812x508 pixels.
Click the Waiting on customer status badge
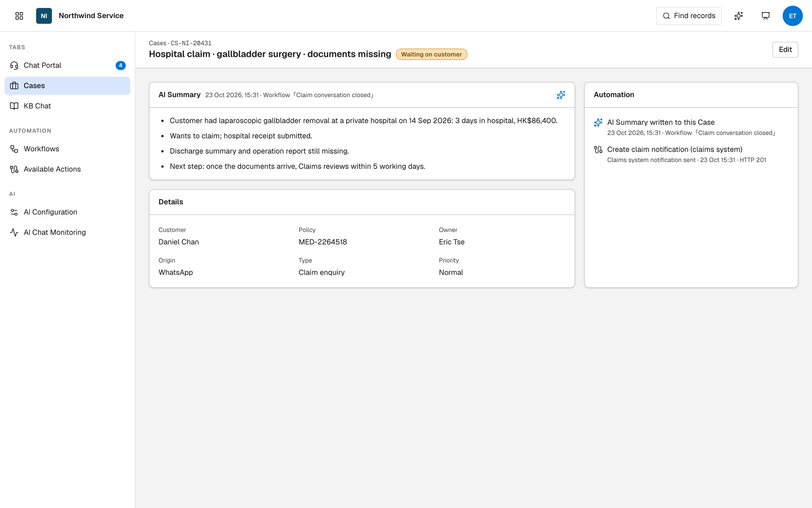pyautogui.click(x=431, y=54)
